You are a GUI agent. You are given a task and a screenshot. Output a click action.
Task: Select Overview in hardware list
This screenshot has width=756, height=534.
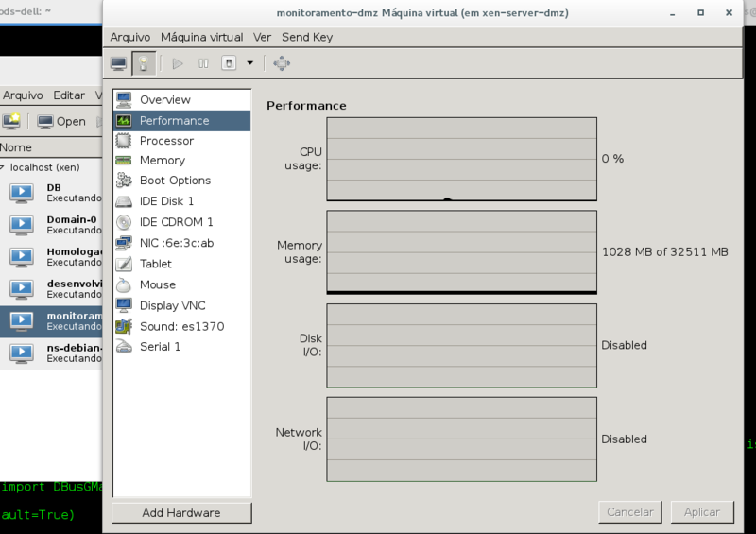(181, 100)
